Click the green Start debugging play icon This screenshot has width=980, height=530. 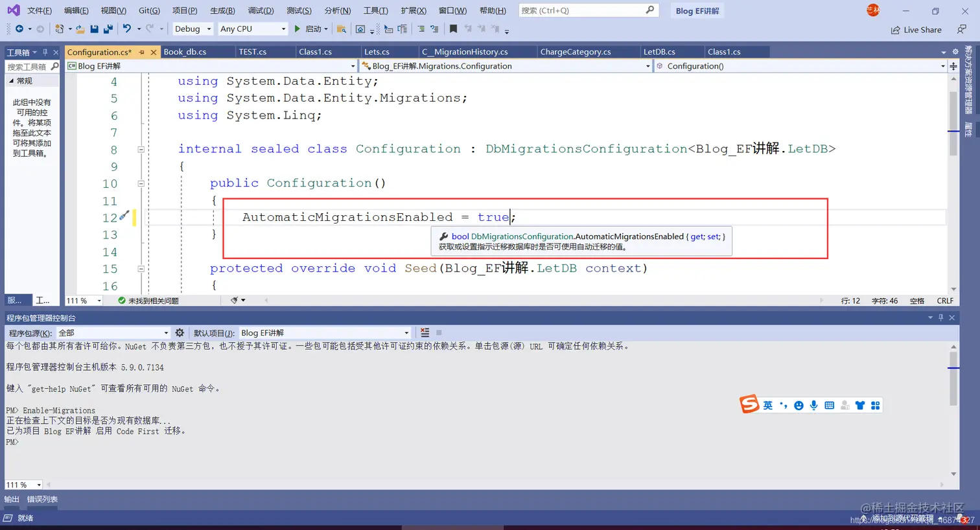point(297,29)
